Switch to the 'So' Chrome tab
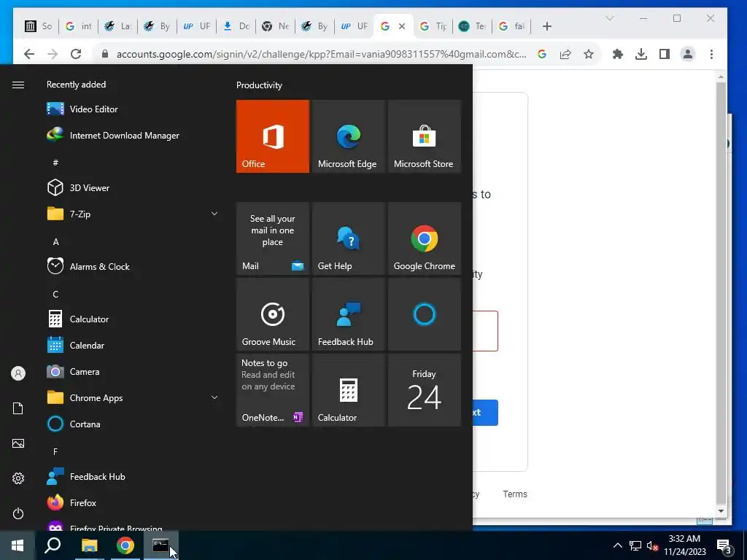This screenshot has height=560, width=747. point(39,26)
